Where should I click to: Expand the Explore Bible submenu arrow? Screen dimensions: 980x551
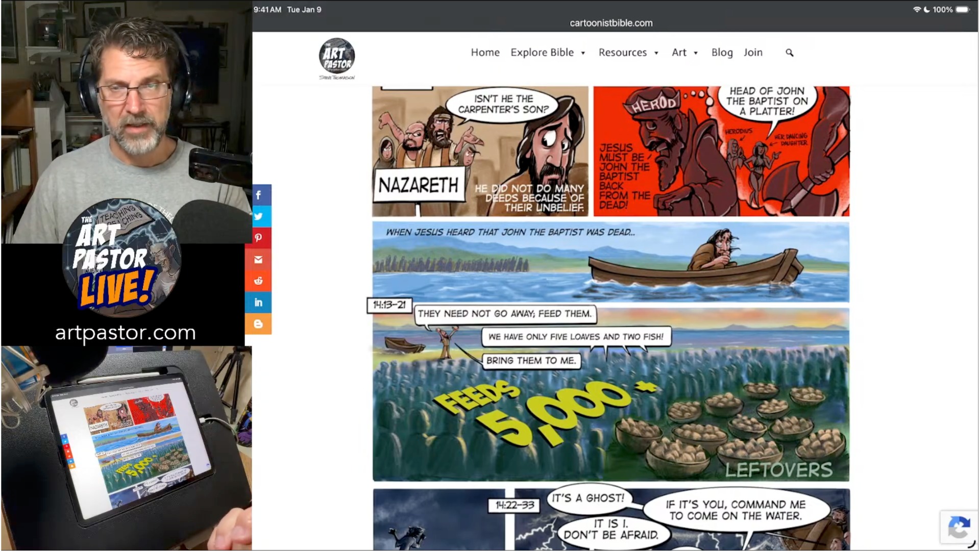tap(583, 53)
